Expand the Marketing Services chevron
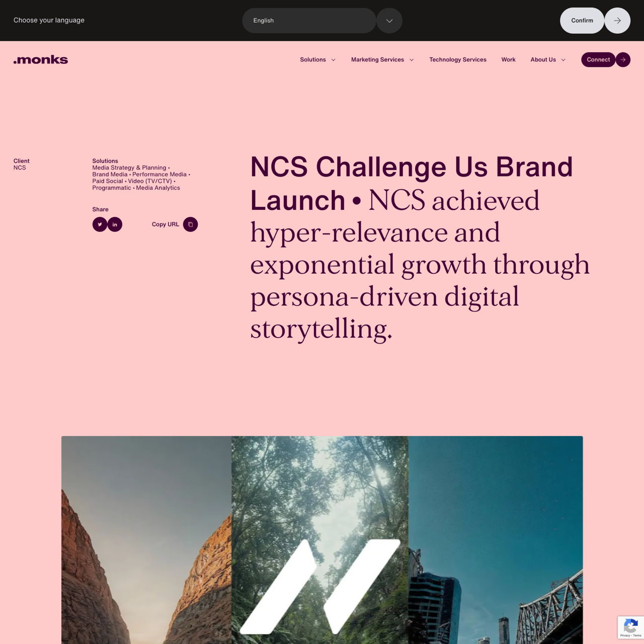644x644 pixels. pyautogui.click(x=412, y=60)
